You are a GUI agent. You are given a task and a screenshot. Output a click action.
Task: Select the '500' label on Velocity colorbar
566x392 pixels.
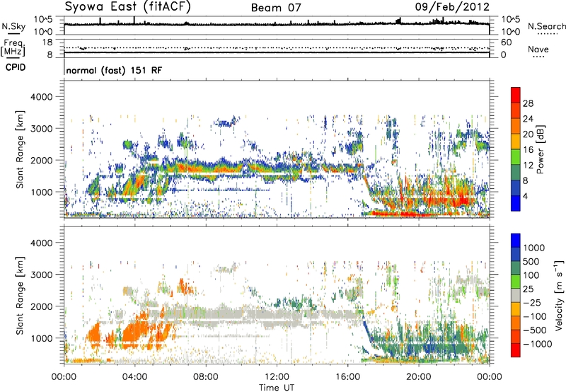(531, 262)
